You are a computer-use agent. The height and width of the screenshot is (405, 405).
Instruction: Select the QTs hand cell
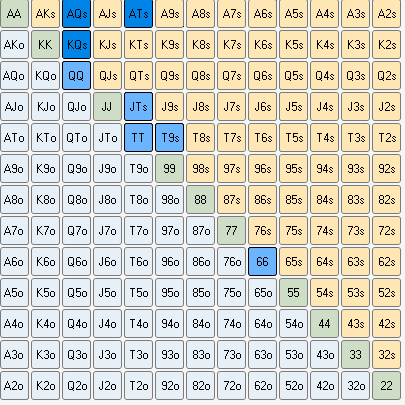(x=138, y=76)
